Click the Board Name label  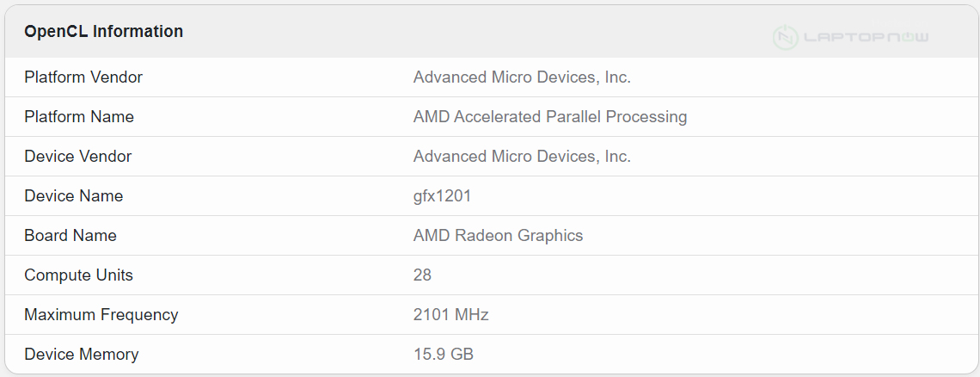point(70,236)
